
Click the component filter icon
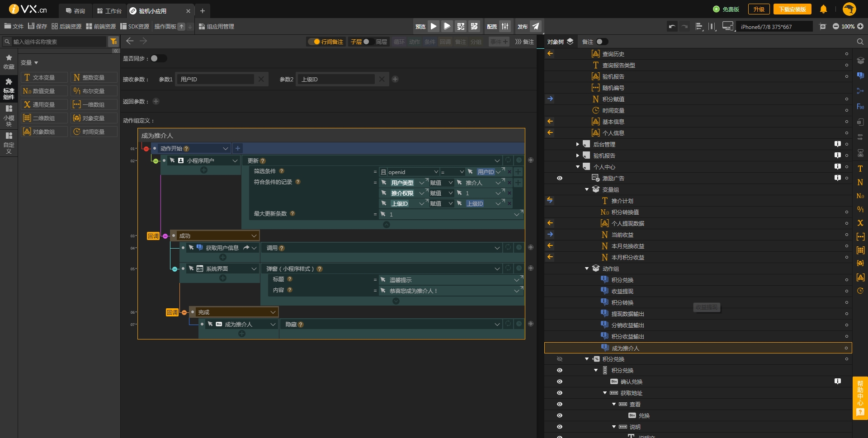coord(113,42)
